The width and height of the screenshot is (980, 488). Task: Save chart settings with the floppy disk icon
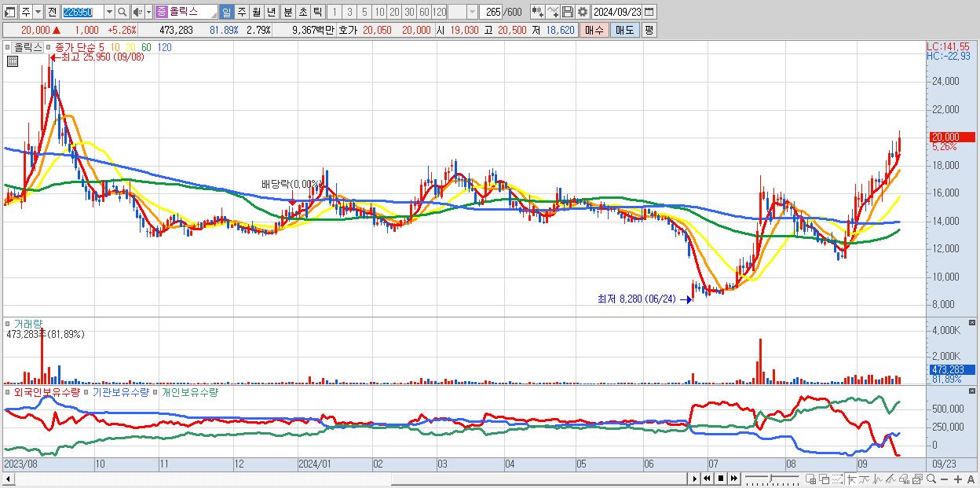click(x=568, y=12)
